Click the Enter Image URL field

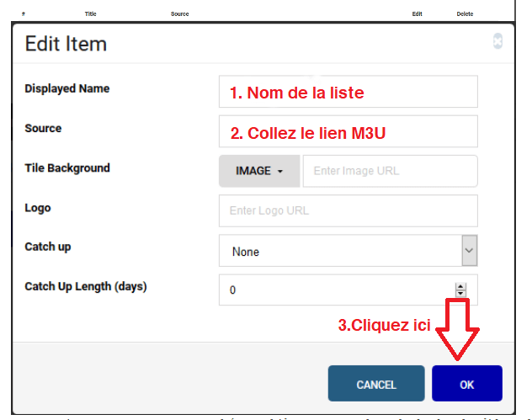(x=390, y=171)
